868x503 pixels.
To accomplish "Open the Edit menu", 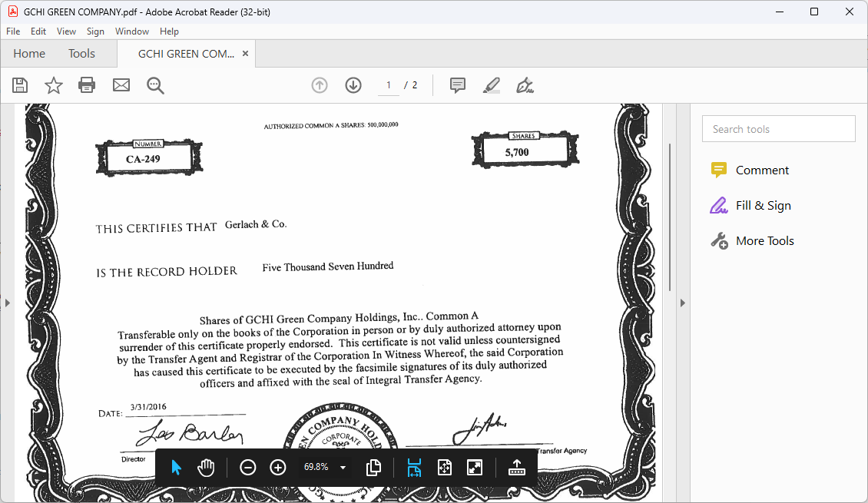I will [x=38, y=31].
